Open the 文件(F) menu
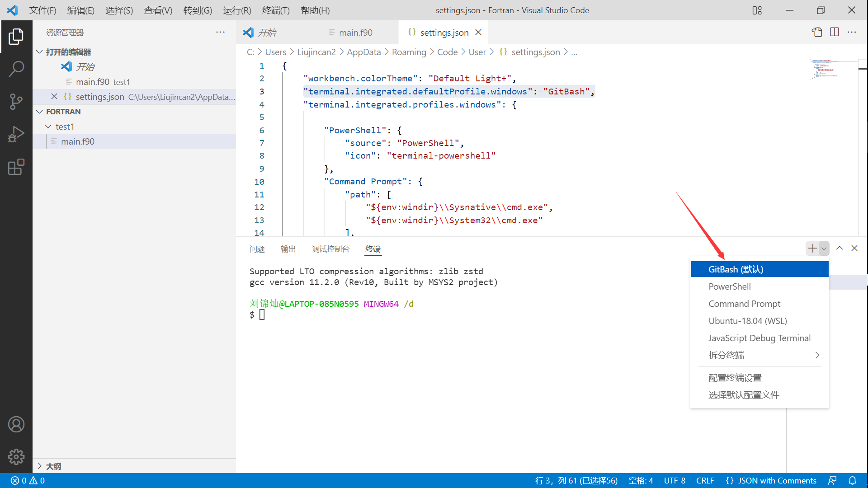 (42, 10)
